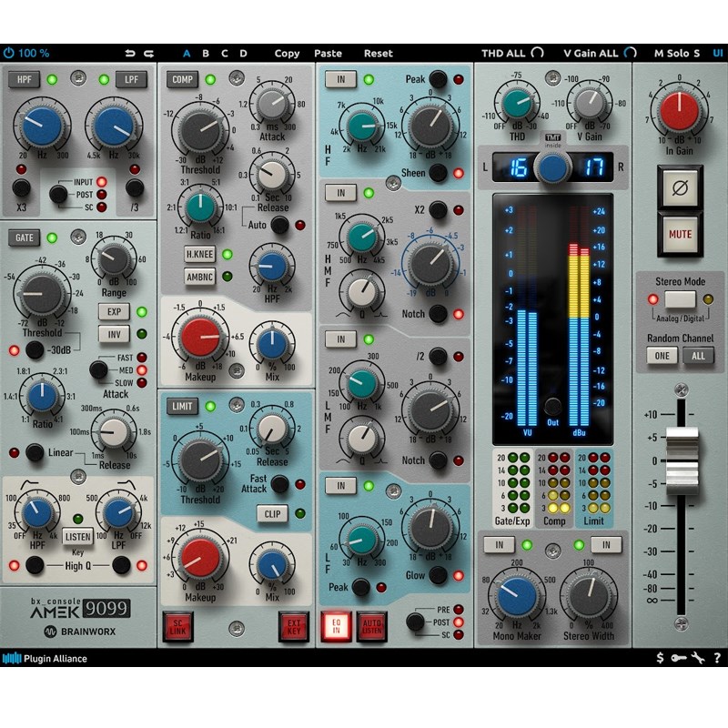
Task: Toggle the EQ IN red button
Action: pyautogui.click(x=336, y=627)
